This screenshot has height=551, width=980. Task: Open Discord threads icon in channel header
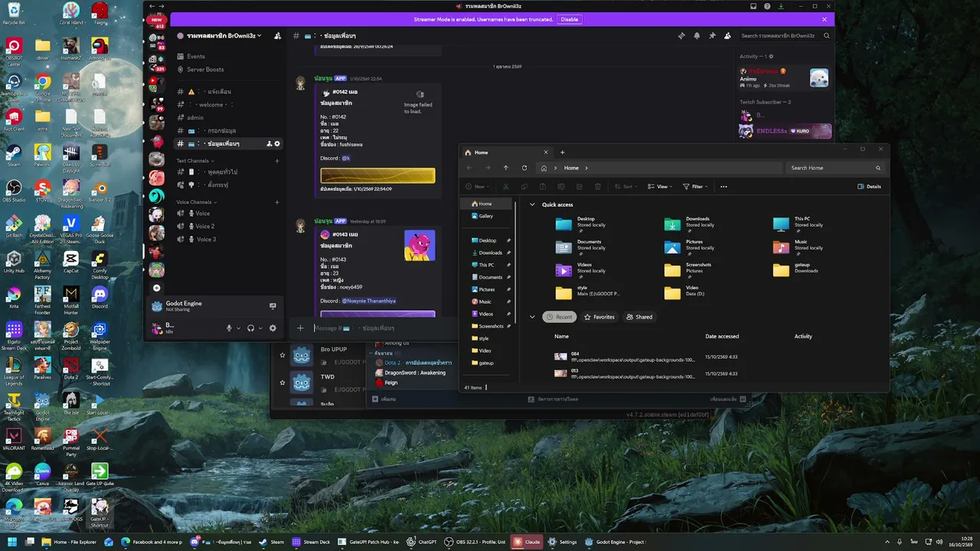681,36
